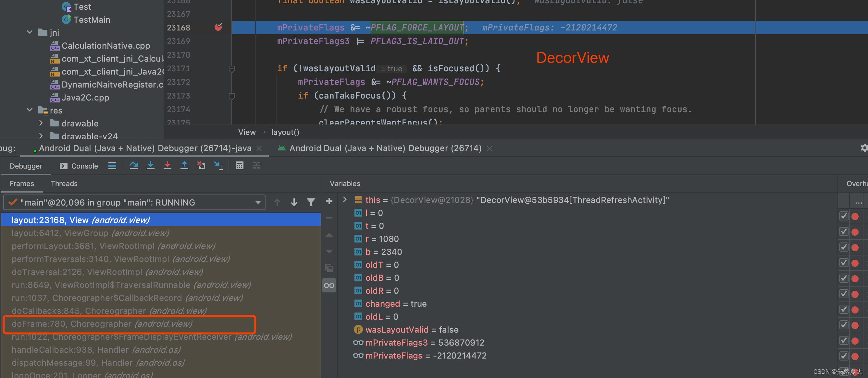Switch to the Console tab

click(x=79, y=166)
